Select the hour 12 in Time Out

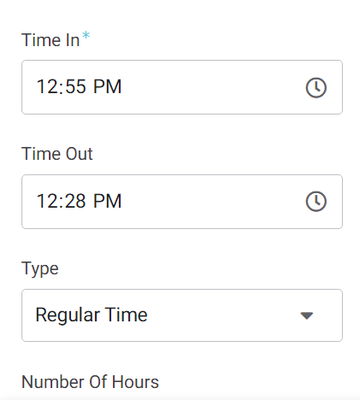coord(46,201)
